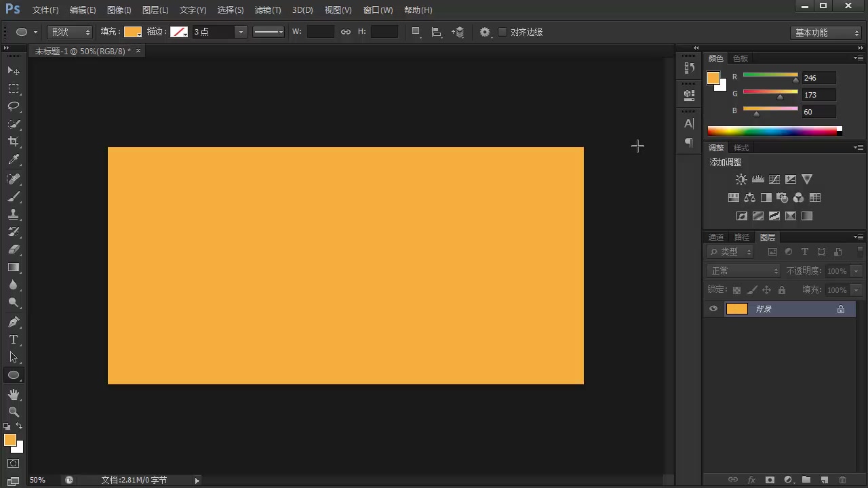Add a Color Balance adjustment

point(749,198)
